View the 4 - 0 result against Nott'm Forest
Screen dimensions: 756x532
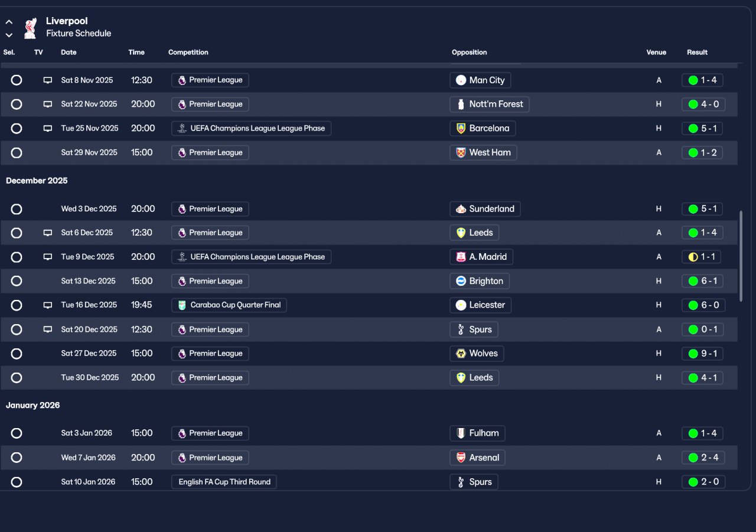(702, 105)
